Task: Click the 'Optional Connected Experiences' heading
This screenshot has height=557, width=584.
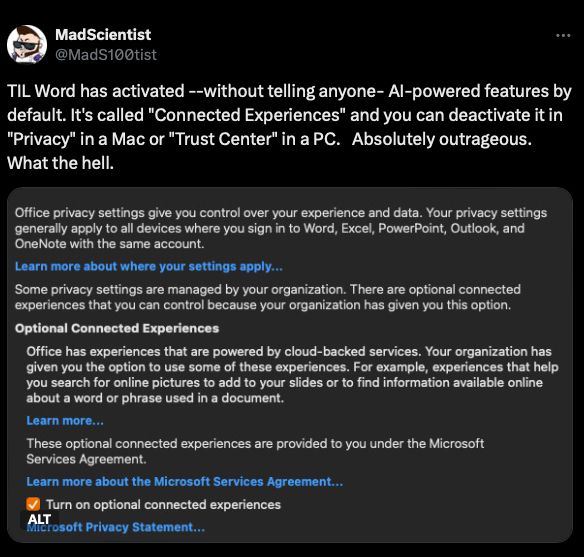Action: coord(117,328)
